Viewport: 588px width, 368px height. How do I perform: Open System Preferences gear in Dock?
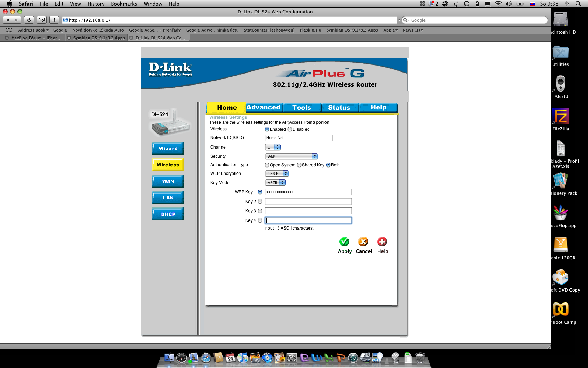(292, 357)
